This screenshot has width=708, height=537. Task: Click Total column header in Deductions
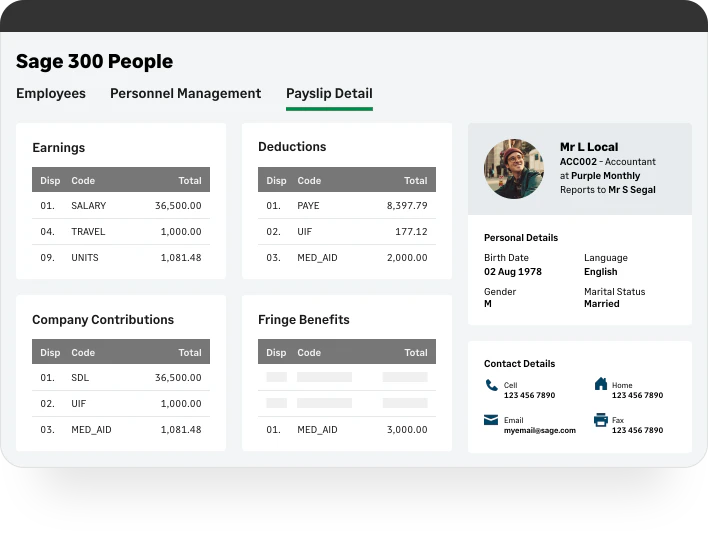point(415,181)
